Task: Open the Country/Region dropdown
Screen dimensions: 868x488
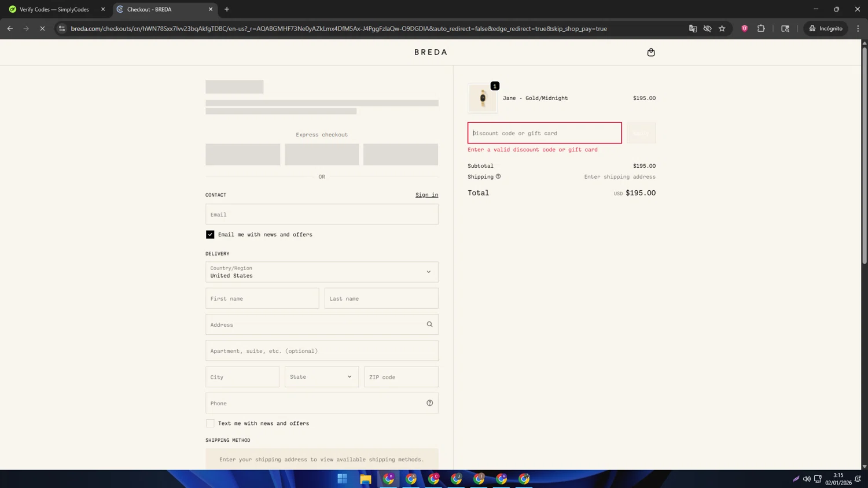Action: tap(322, 272)
